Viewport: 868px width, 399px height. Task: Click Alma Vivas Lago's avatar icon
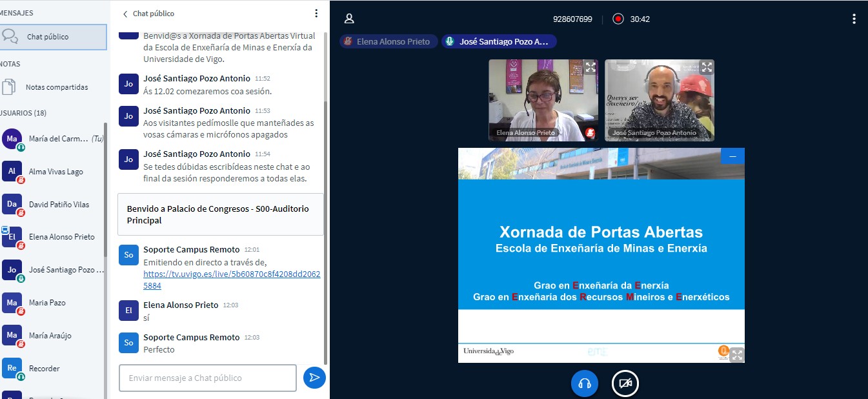pyautogui.click(x=12, y=172)
